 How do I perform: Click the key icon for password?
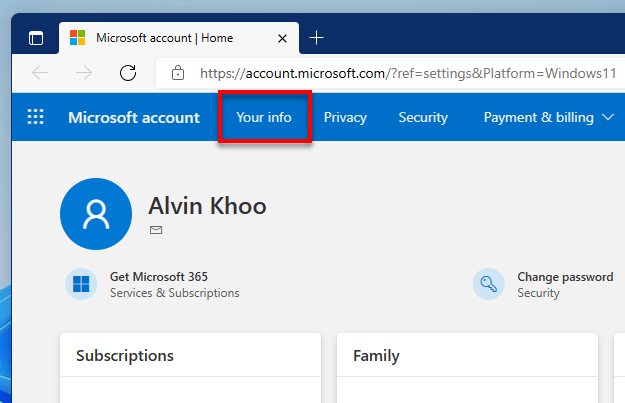[489, 284]
